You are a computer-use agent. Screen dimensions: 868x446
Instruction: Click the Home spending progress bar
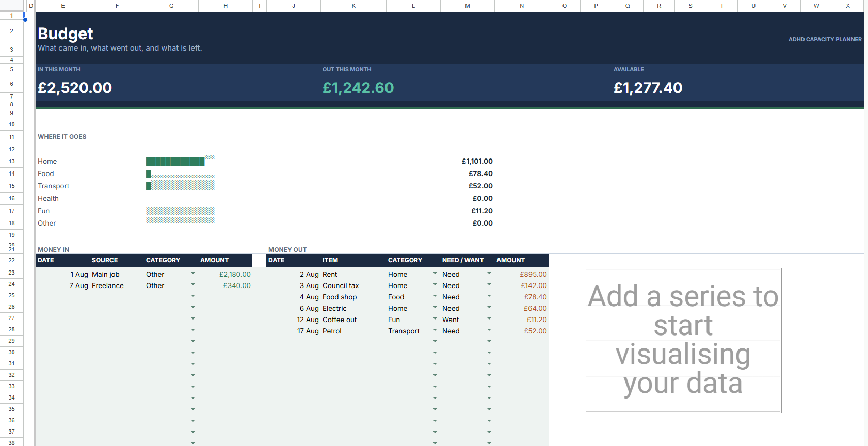[x=180, y=161]
